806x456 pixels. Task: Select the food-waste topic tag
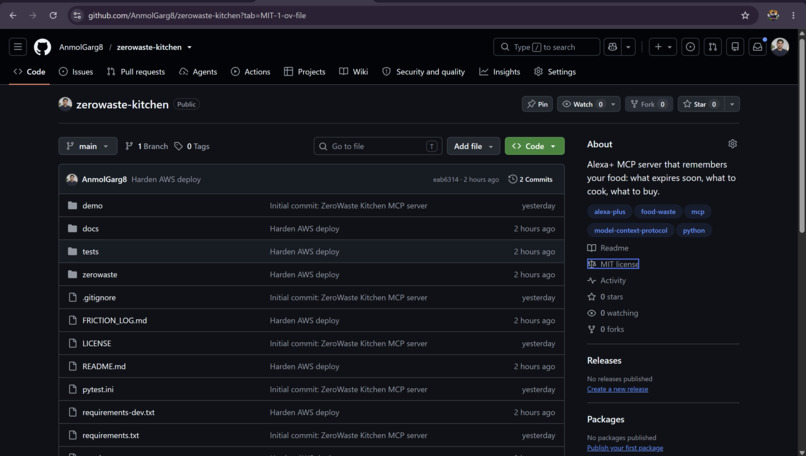tap(658, 211)
